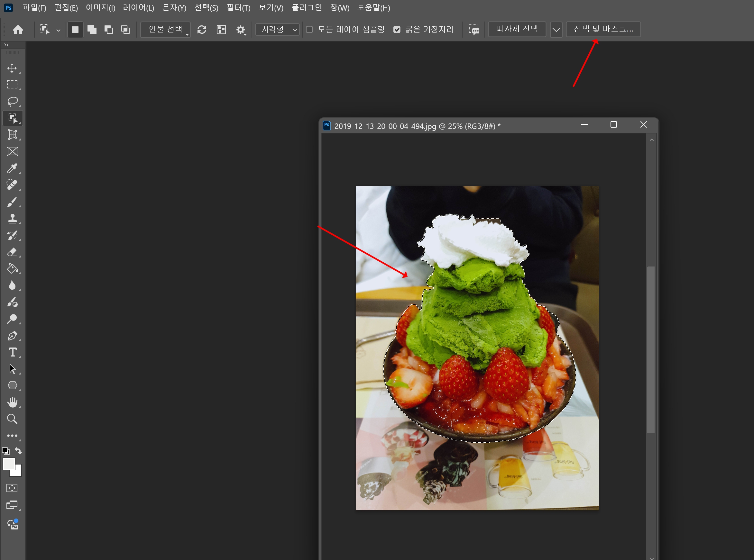Click the 선택 및 마스크 button

(603, 29)
